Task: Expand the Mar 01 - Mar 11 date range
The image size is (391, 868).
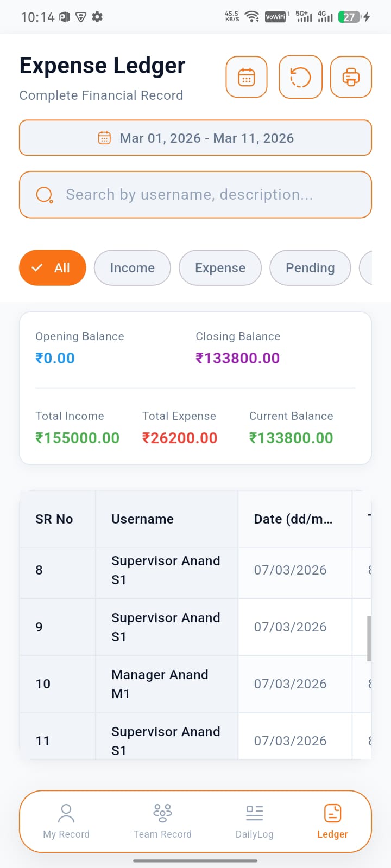Action: (195, 138)
